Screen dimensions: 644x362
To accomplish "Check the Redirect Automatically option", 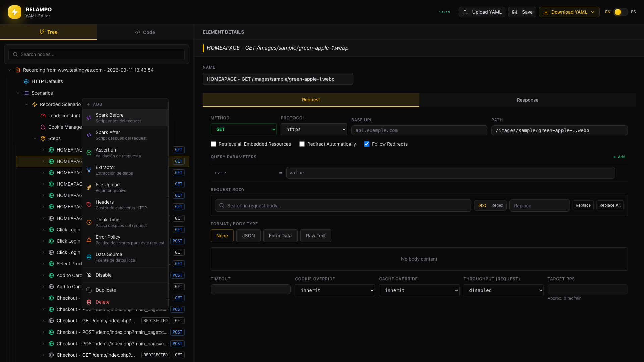I will pos(302,144).
